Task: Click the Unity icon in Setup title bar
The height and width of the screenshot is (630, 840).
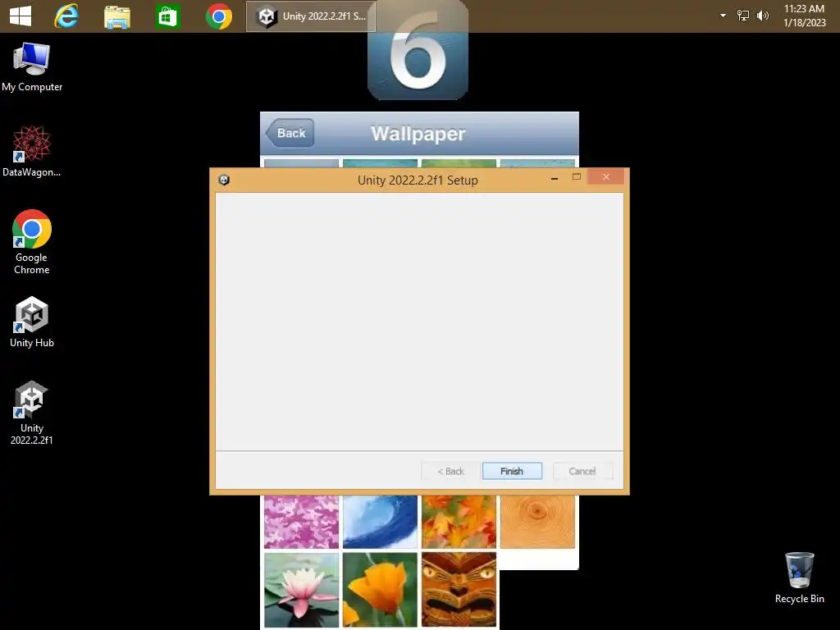Action: [x=224, y=180]
